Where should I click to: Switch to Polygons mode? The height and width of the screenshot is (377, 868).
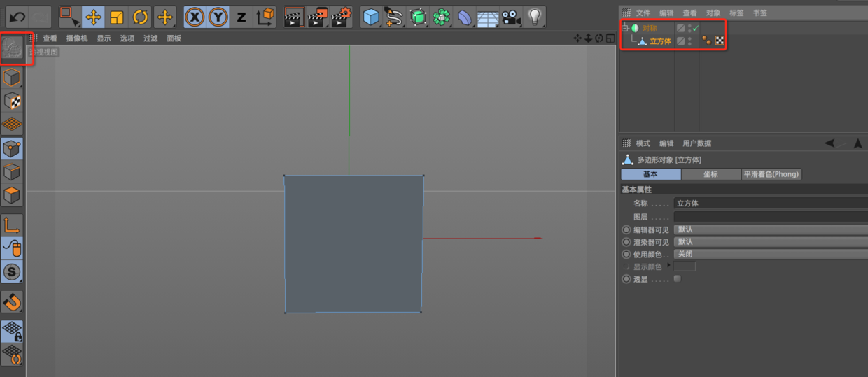tap(12, 195)
